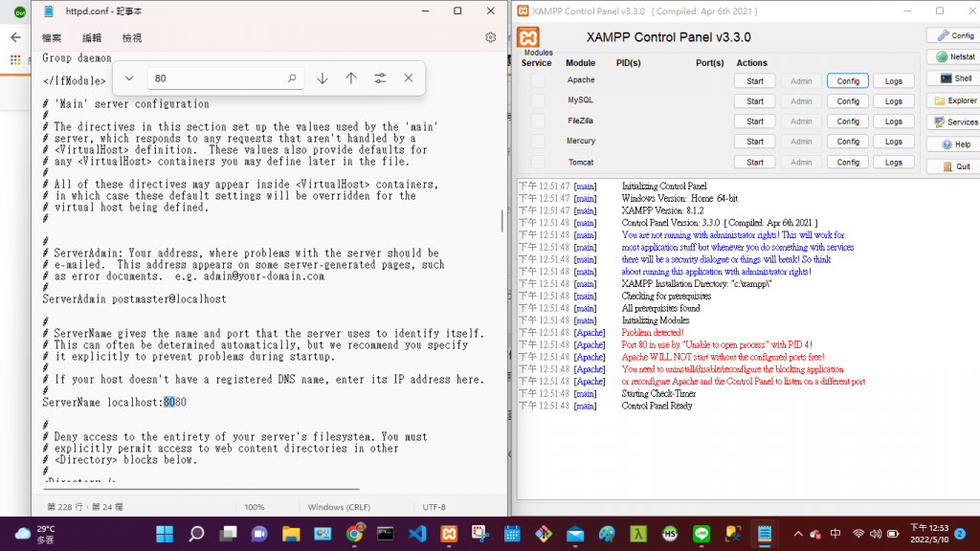Open Windows Start menu
Screen dimensions: 980x551
click(165, 534)
